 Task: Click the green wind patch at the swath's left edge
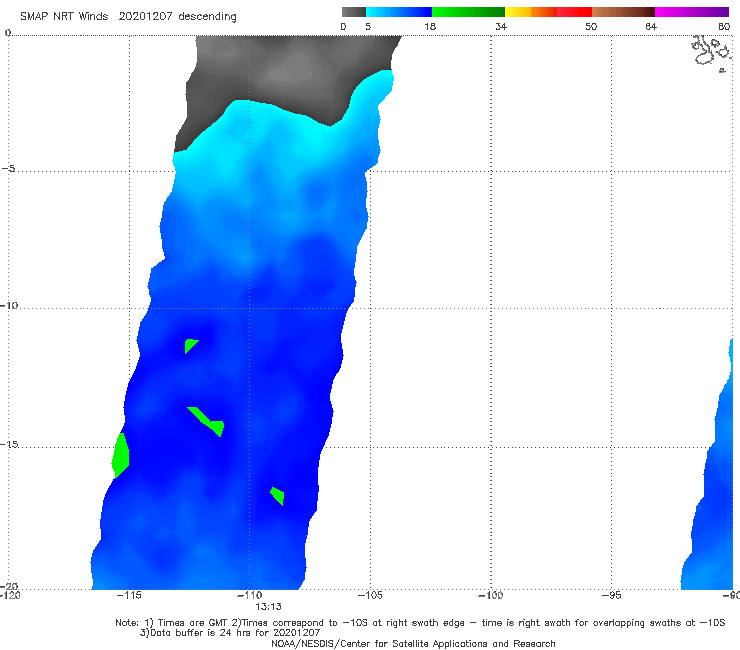tap(121, 456)
